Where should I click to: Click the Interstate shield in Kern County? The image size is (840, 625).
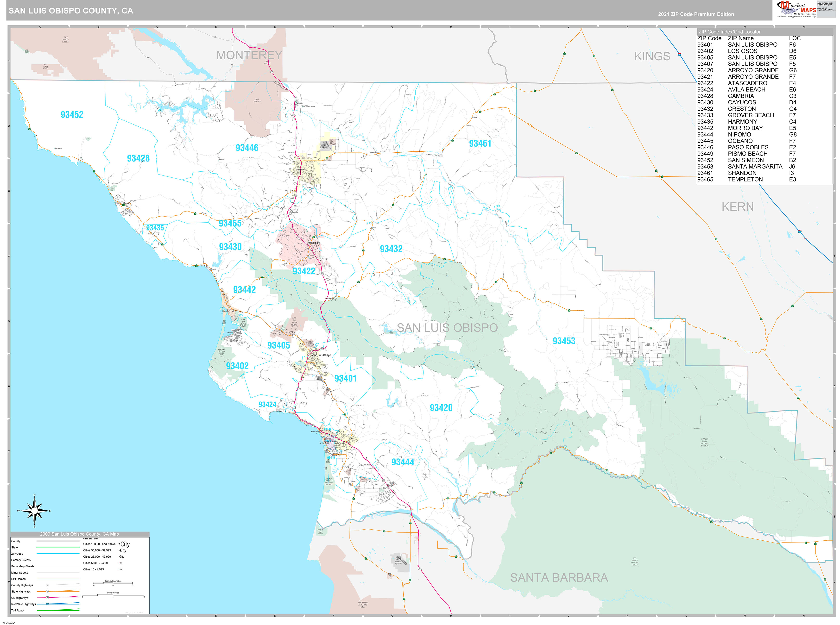[800, 231]
